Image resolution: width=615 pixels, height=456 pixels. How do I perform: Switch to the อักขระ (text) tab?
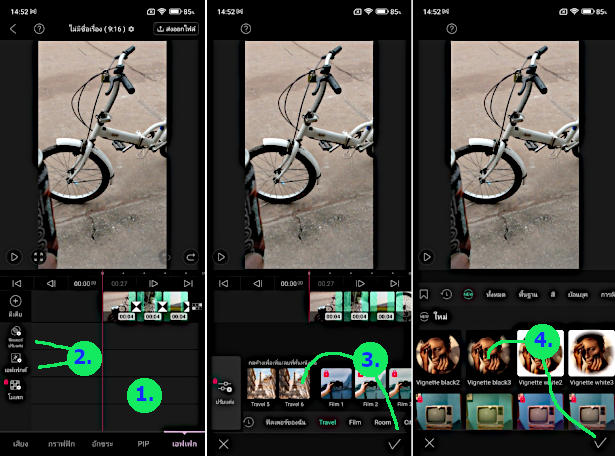click(x=102, y=444)
